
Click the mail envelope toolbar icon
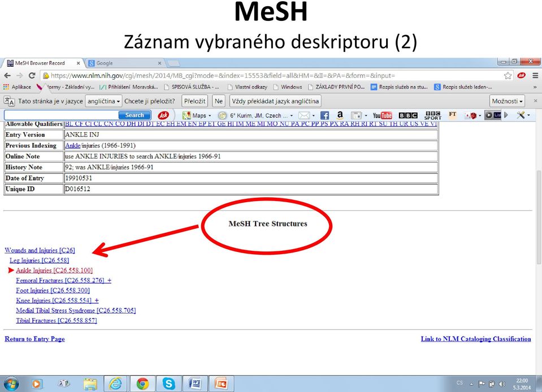coord(304,115)
